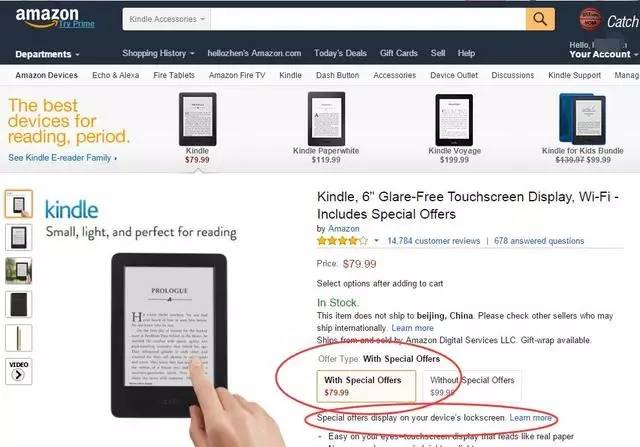The image size is (640, 447).
Task: Open the Amazon logo home page
Action: 47,18
